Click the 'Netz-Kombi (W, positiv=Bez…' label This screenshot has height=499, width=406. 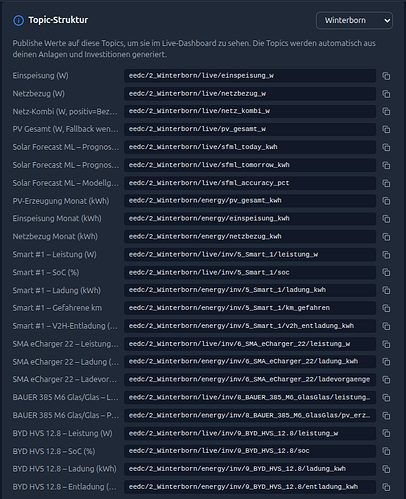(x=65, y=112)
